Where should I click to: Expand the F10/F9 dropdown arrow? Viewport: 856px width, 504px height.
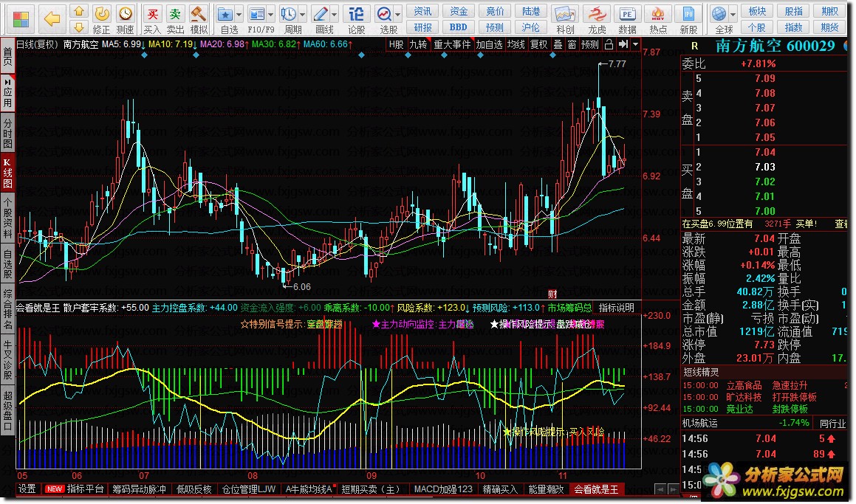point(270,14)
